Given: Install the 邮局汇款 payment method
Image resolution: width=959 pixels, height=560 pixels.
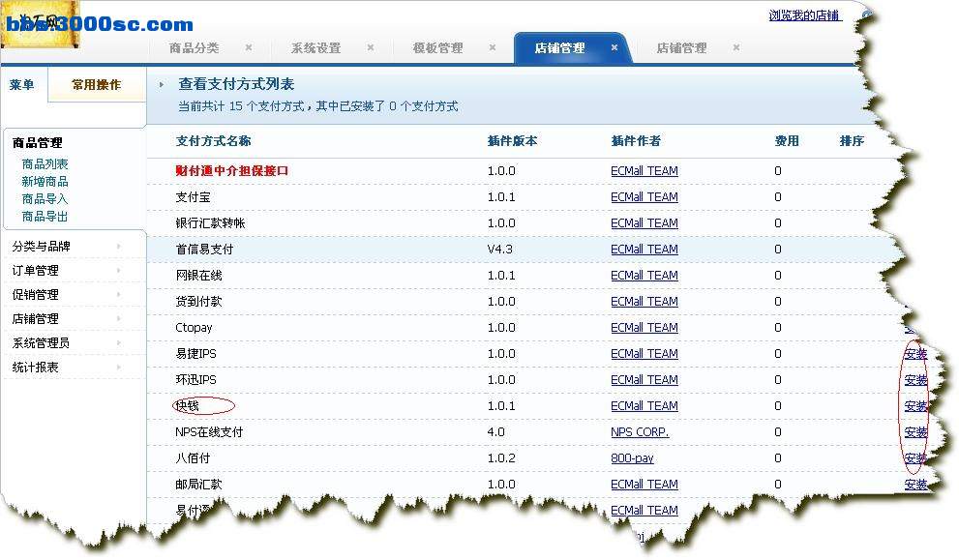Looking at the screenshot, I should [915, 485].
